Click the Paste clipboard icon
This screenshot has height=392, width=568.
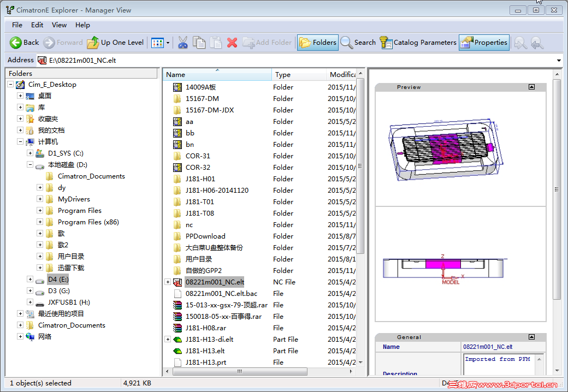click(216, 43)
